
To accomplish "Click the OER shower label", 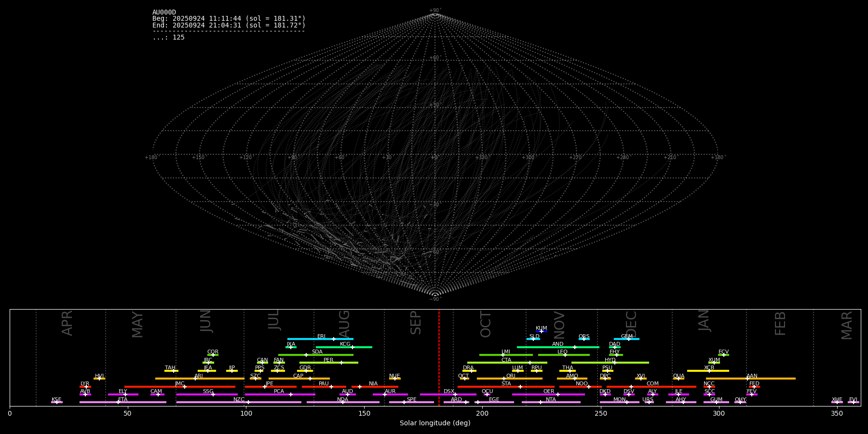I will [x=549, y=392].
